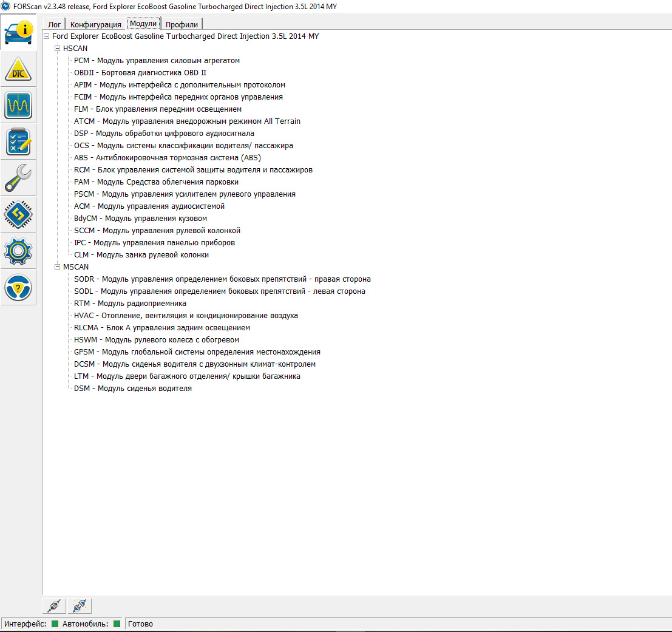Click the Автомобиль: status bar label
Image resolution: width=672 pixels, height=632 pixels.
(x=85, y=624)
